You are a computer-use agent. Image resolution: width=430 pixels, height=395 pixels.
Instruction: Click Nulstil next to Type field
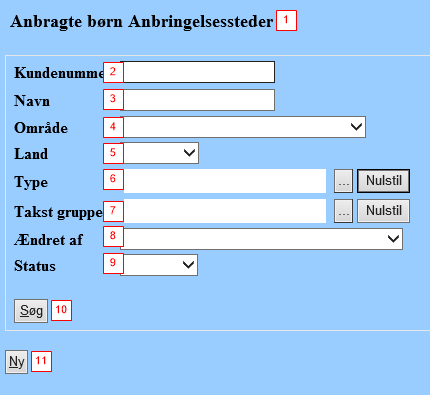point(384,181)
